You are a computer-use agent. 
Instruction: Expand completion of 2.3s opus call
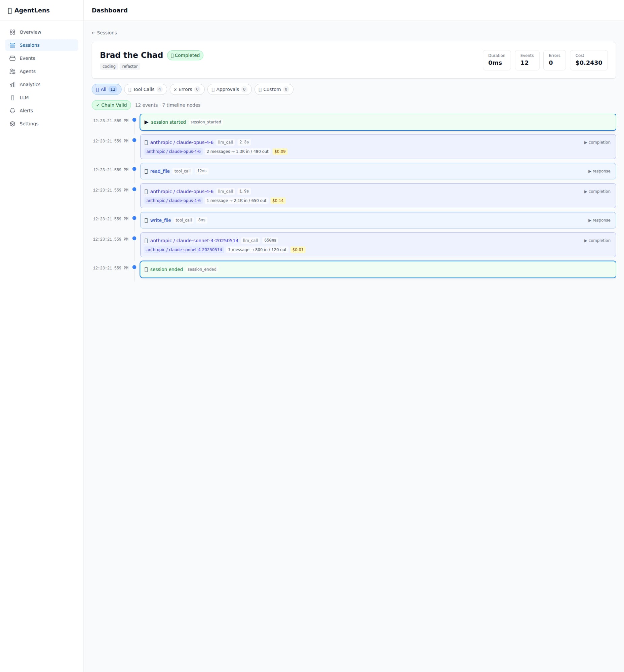coord(597,142)
